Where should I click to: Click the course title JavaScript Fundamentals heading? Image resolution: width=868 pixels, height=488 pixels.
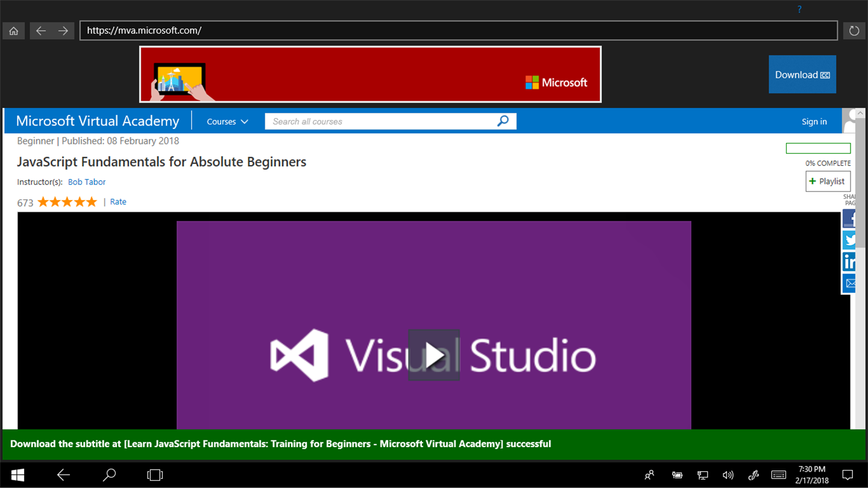[x=162, y=161]
